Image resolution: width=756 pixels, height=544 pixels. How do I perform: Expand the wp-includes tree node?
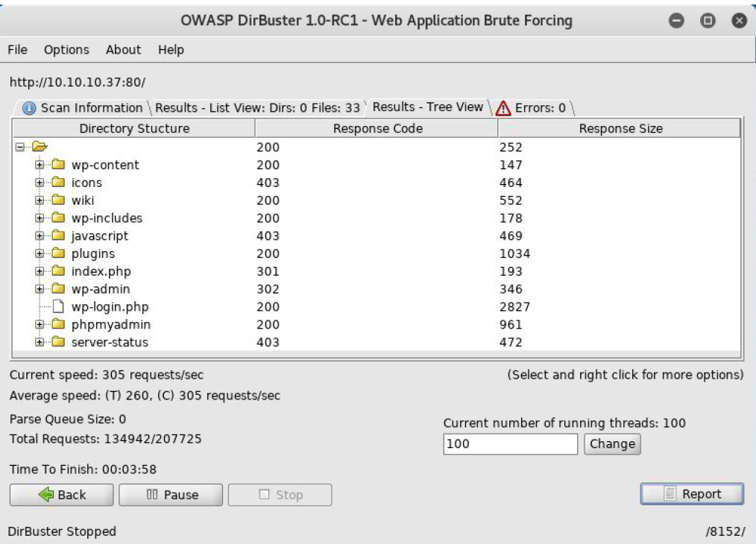[40, 218]
